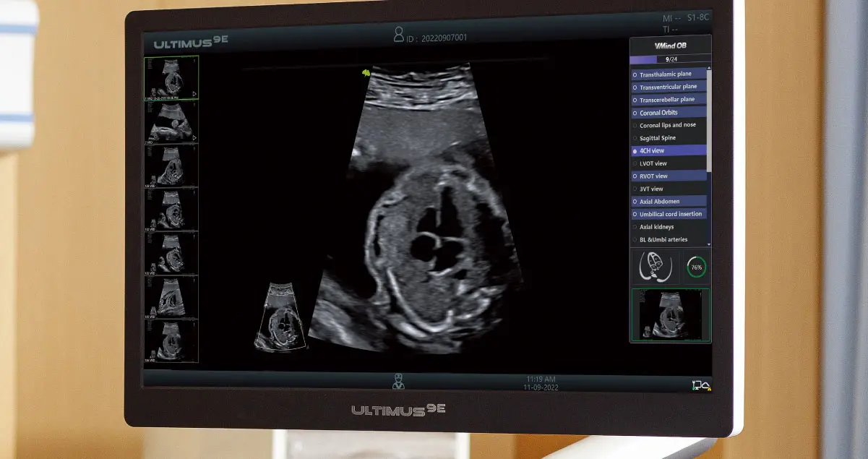The width and height of the screenshot is (868, 459).
Task: Click the 9/24 progress bar
Action: 670,59
